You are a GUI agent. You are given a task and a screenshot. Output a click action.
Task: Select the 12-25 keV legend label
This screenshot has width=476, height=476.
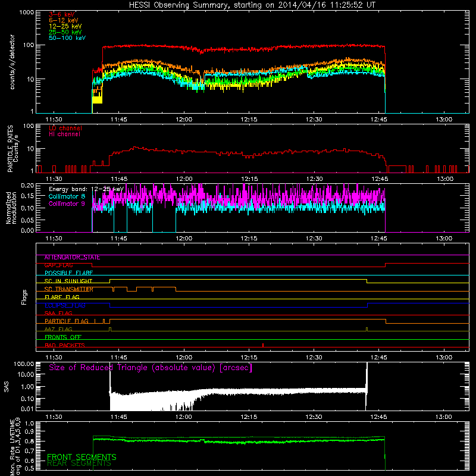[65, 26]
